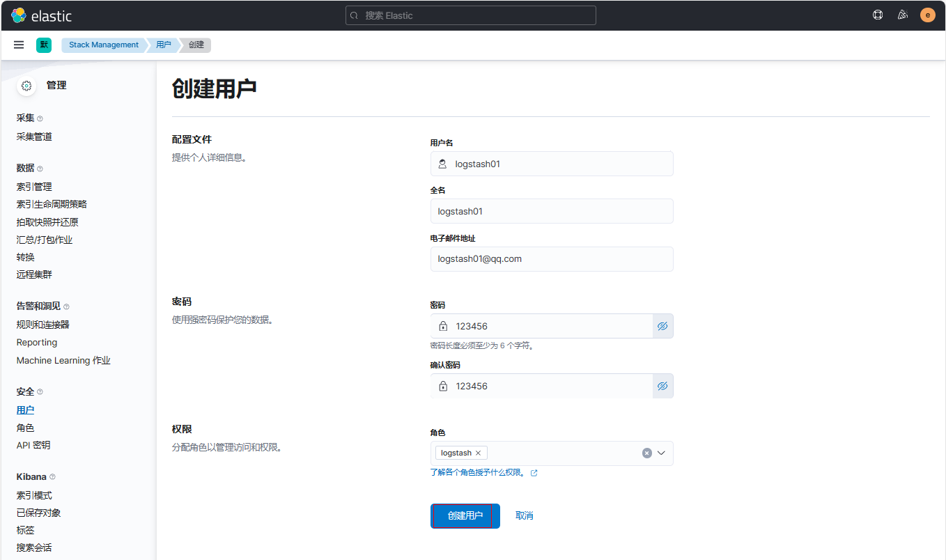Navigate to the 用户 breadcrumb
Screen dimensions: 946x560
tap(164, 45)
